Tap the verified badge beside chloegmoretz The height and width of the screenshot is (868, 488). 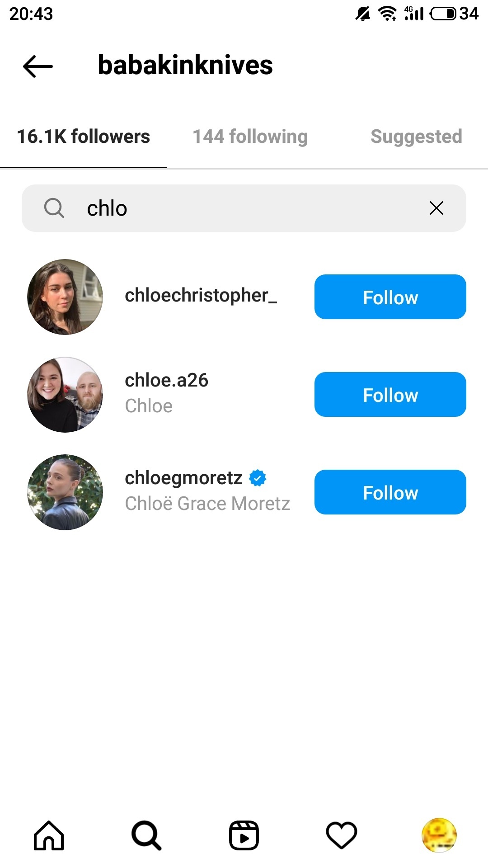(258, 478)
